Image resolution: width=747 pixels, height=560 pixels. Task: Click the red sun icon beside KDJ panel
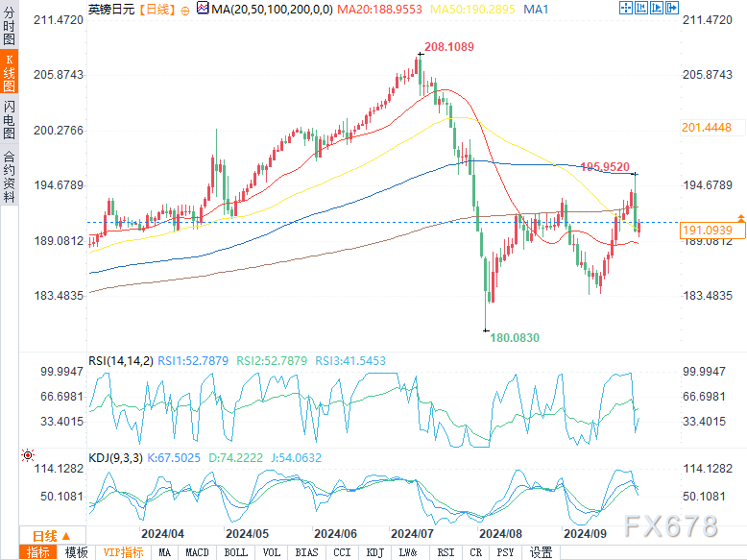pos(28,455)
